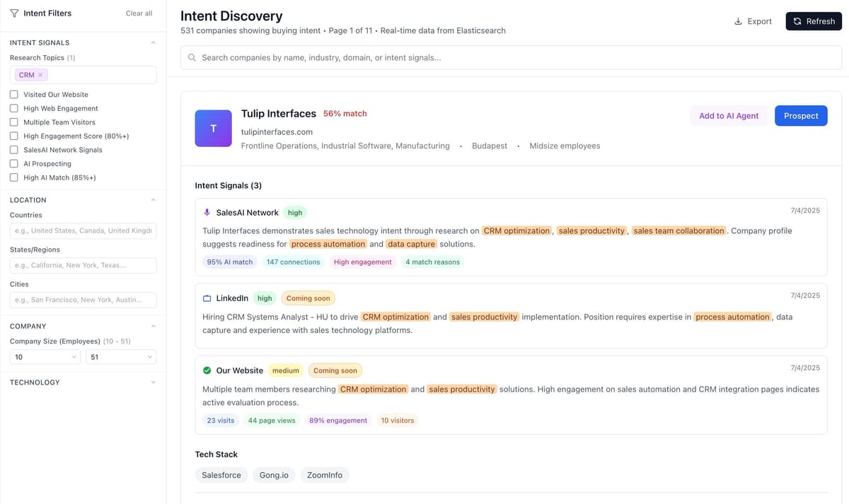Viewport: 849px width, 504px height.
Task: Open the minimum company size dropdown
Action: click(45, 357)
